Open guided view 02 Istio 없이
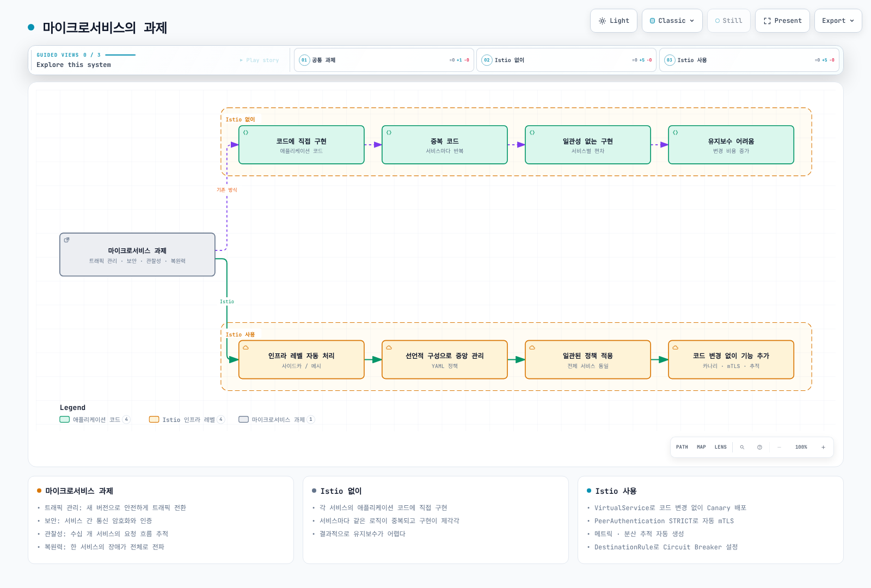Image resolution: width=871 pixels, height=588 pixels. coord(566,60)
